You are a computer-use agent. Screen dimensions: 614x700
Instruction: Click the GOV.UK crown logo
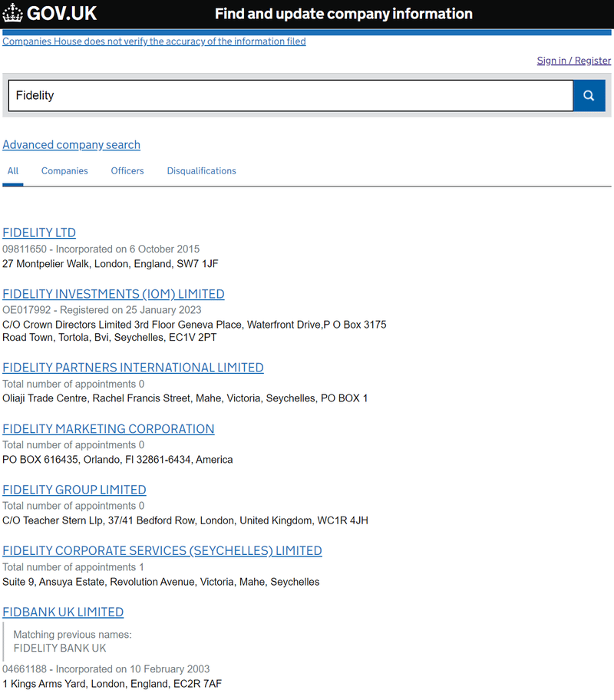pyautogui.click(x=13, y=14)
